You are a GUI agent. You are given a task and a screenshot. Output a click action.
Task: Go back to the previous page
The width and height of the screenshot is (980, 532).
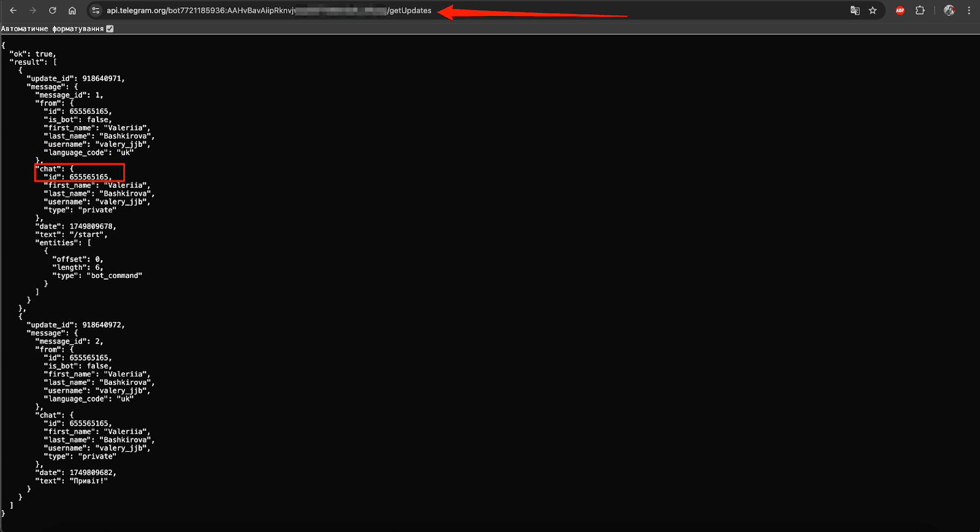point(13,10)
